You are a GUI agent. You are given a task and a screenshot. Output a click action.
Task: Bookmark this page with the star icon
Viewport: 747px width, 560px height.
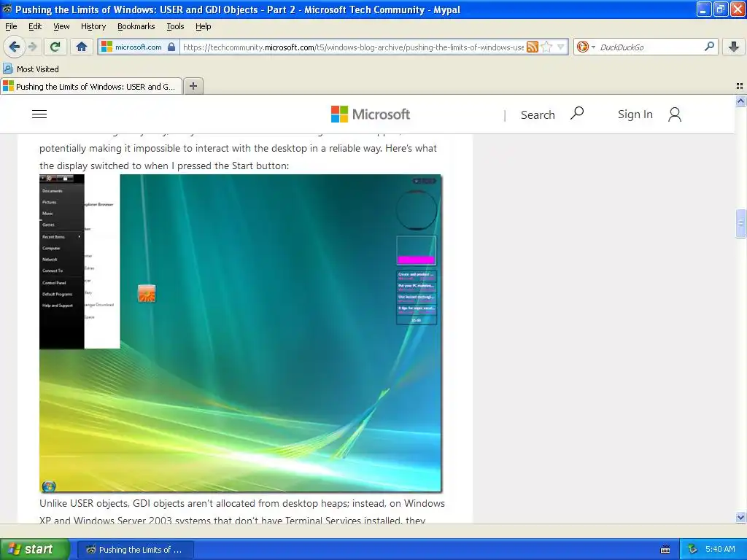pos(547,47)
